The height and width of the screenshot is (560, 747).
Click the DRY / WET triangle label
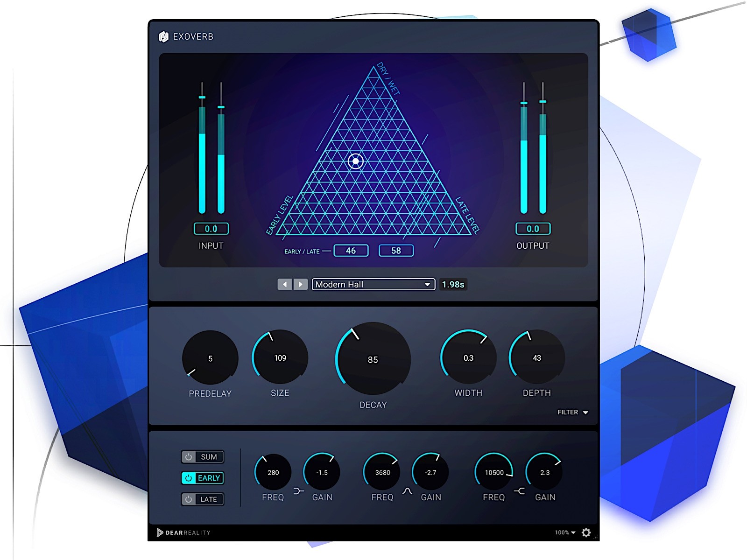(388, 79)
